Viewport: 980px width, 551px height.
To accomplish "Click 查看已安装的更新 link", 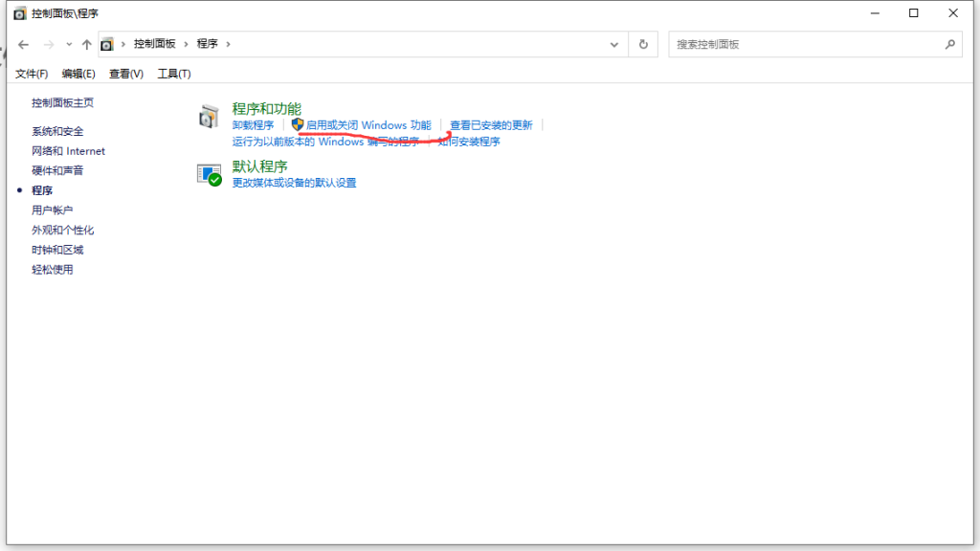I will (491, 125).
